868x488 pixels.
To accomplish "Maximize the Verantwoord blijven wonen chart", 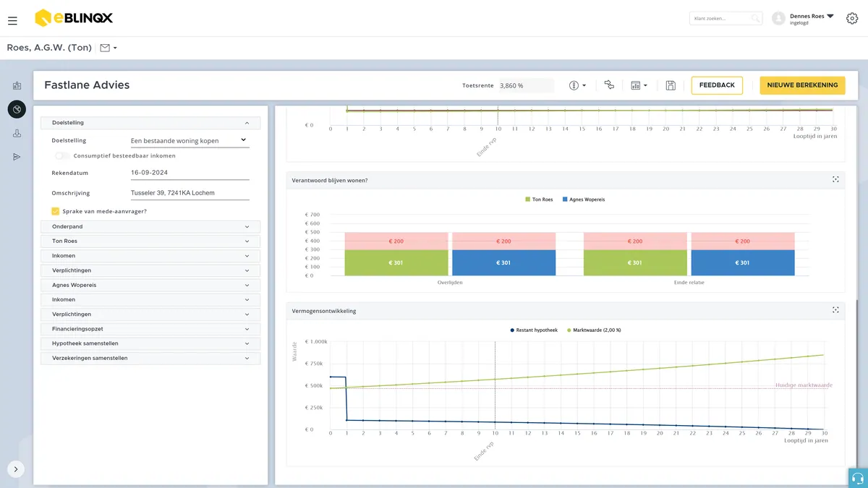I will [835, 179].
